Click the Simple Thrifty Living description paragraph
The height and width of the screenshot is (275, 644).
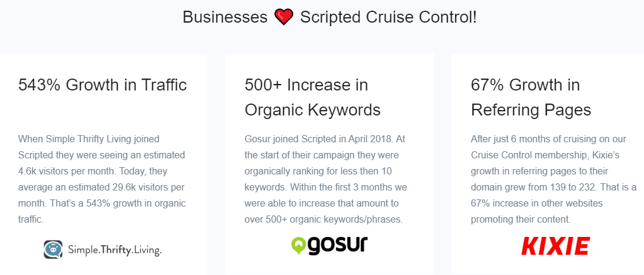click(x=102, y=179)
